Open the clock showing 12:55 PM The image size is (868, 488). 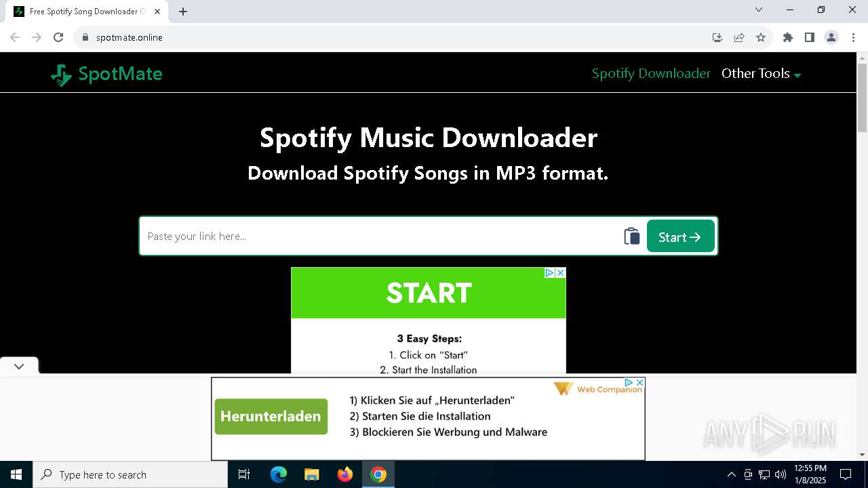[x=810, y=474]
